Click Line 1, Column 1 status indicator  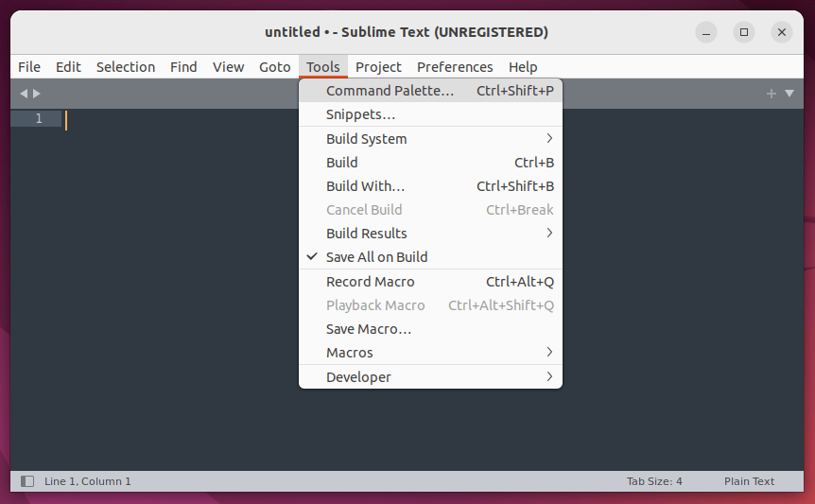pyautogui.click(x=88, y=481)
